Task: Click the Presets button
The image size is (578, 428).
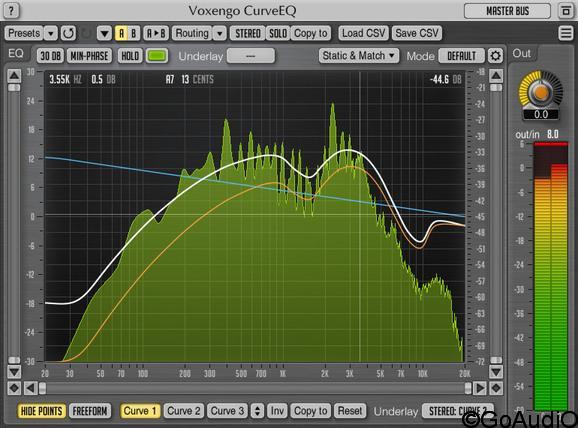Action: tap(24, 34)
